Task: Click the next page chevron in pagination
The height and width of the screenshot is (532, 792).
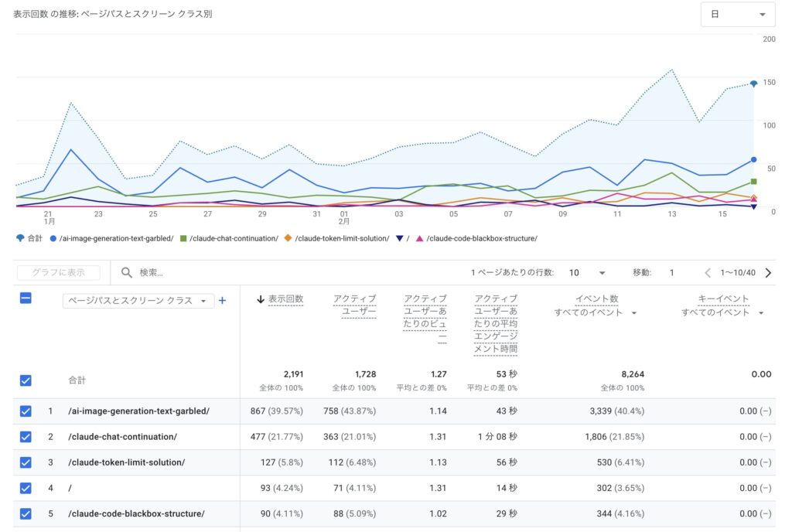Action: point(766,272)
